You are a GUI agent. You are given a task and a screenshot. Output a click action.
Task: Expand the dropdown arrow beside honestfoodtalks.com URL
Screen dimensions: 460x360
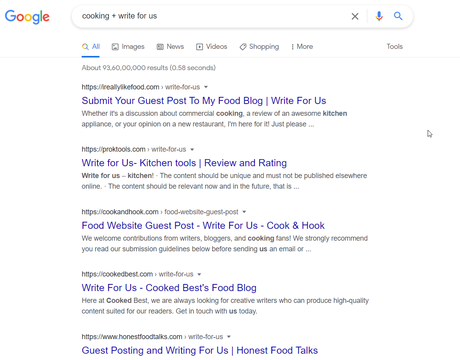[229, 337]
